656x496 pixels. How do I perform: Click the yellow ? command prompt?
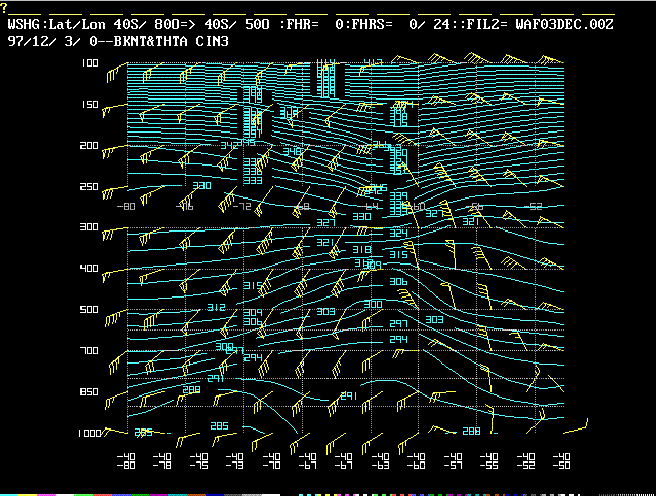[x=4, y=8]
